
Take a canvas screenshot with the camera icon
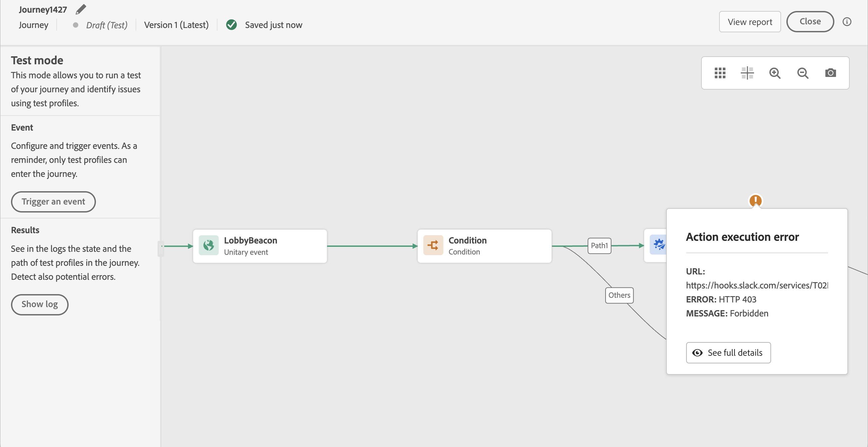(x=830, y=73)
